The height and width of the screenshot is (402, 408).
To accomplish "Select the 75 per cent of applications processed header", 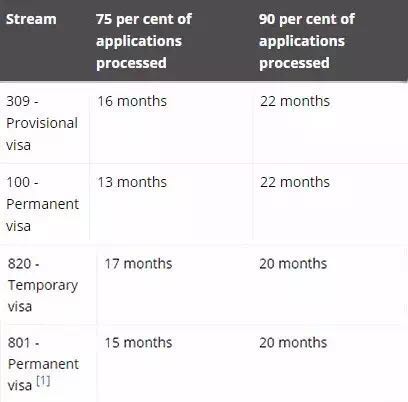I will 144,41.
